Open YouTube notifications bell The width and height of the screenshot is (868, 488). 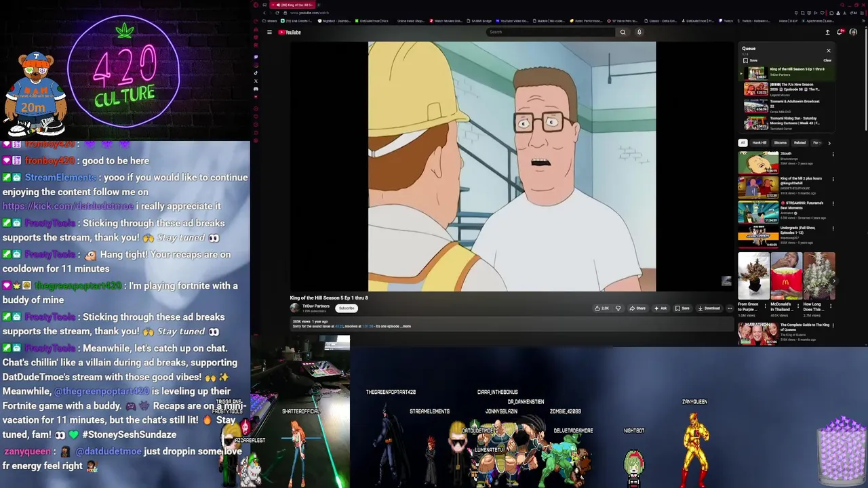(x=840, y=32)
